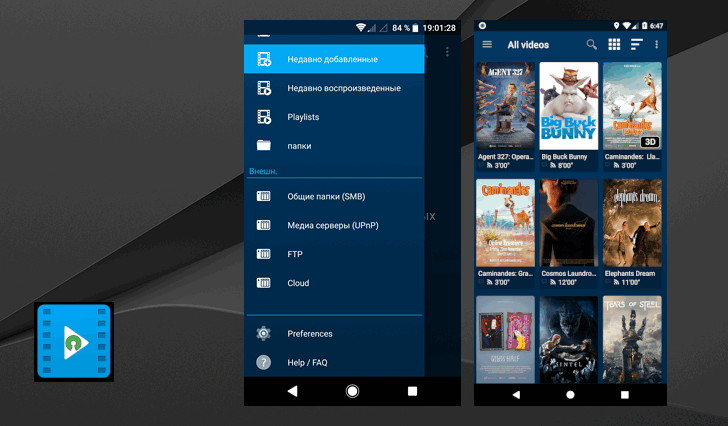Open Cloud storage entry

[x=334, y=283]
